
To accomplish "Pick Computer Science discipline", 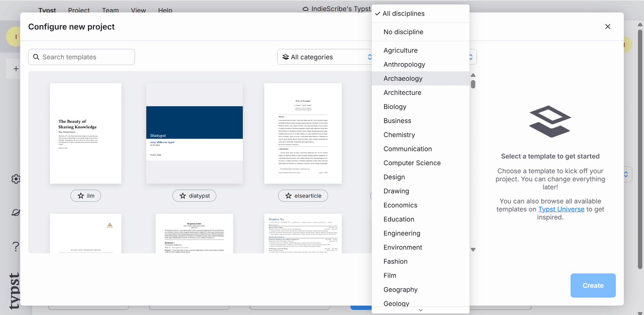I will (420, 163).
